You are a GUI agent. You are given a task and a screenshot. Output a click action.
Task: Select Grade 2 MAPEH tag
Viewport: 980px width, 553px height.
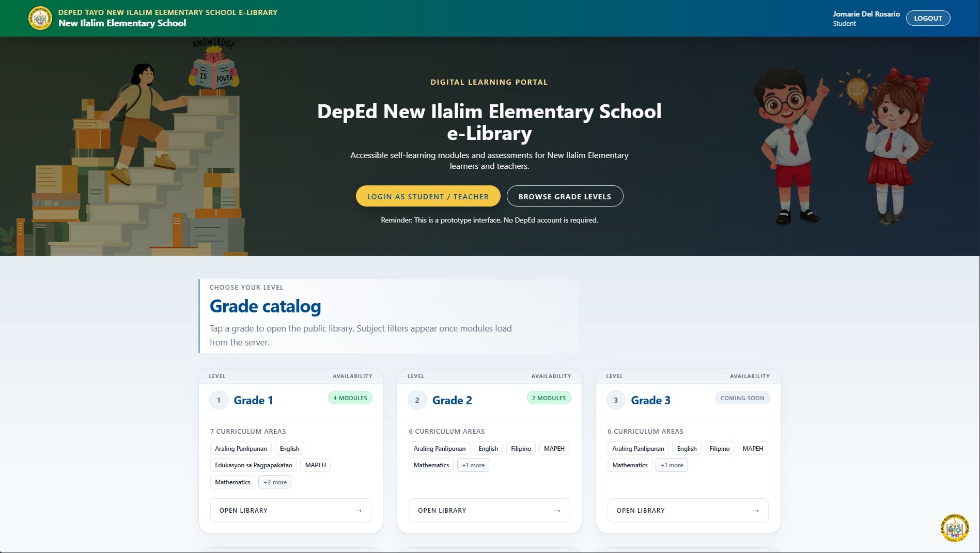554,449
